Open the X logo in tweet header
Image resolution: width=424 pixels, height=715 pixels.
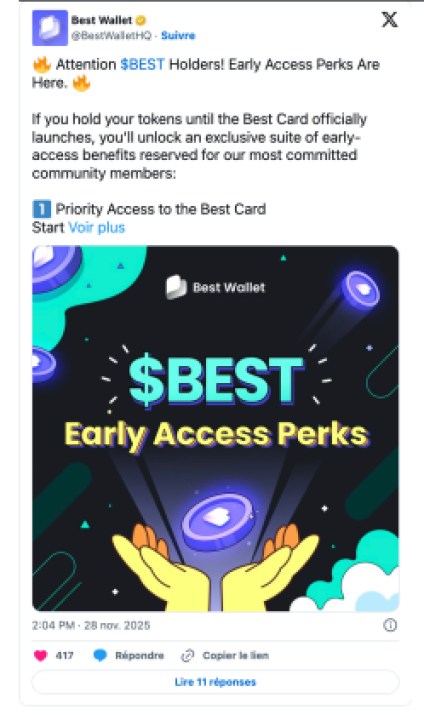click(389, 20)
